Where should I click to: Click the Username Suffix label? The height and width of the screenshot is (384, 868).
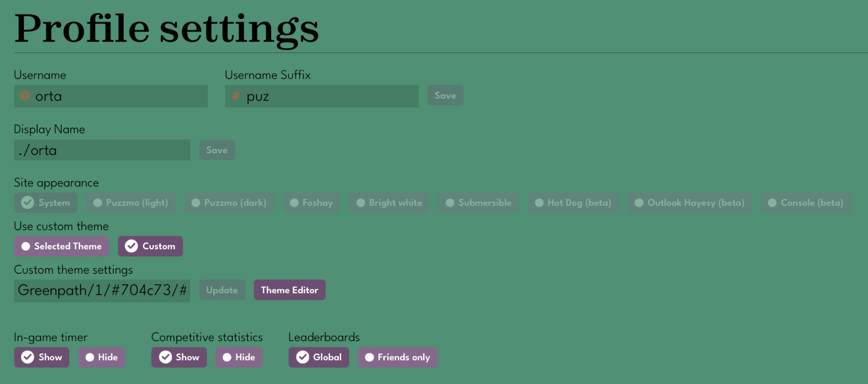coord(268,75)
